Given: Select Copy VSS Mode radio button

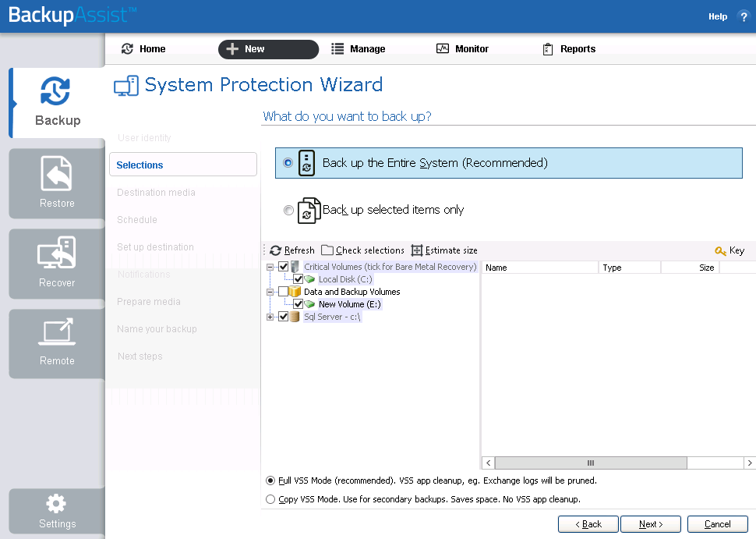Looking at the screenshot, I should 270,499.
